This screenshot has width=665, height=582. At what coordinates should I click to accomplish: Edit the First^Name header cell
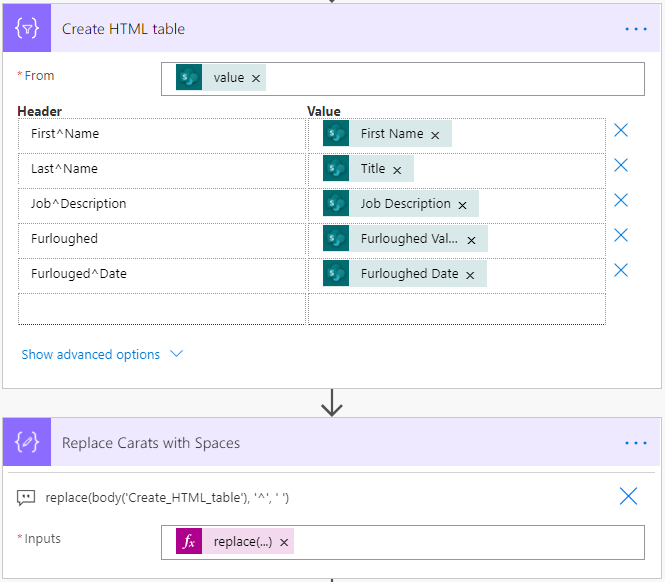pyautogui.click(x=162, y=134)
